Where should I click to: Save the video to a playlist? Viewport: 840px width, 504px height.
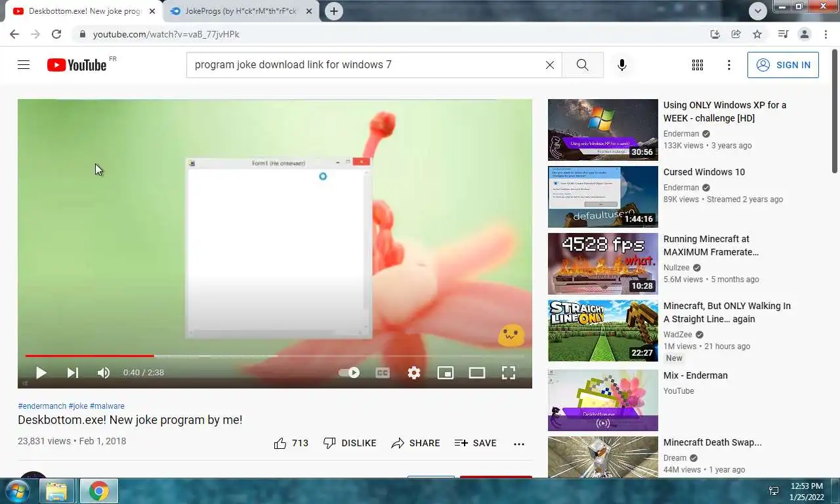coord(476,443)
